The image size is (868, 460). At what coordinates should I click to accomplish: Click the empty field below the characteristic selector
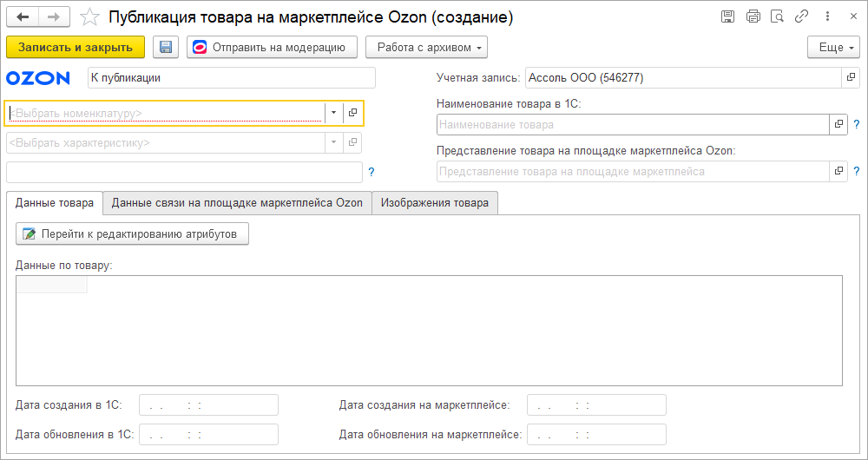click(184, 172)
